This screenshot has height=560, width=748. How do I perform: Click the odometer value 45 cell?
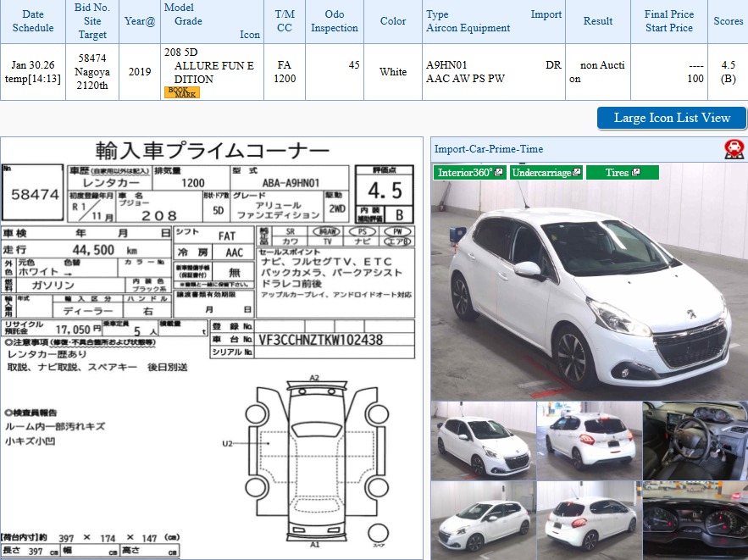click(335, 71)
